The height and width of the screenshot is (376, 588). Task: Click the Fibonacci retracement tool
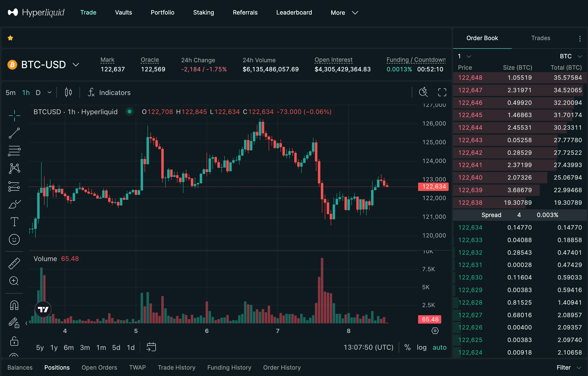[14, 151]
